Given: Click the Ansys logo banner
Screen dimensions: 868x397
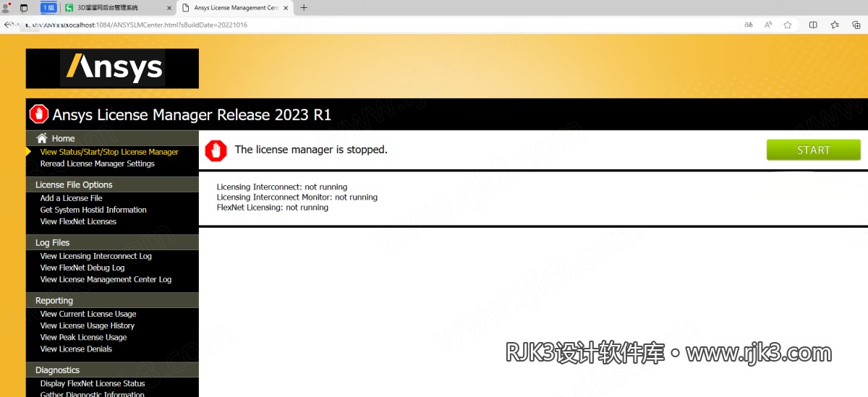Looking at the screenshot, I should pos(112,69).
